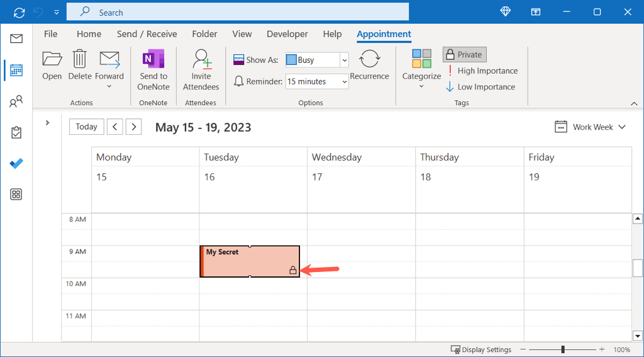Click in the Search box

point(237,13)
